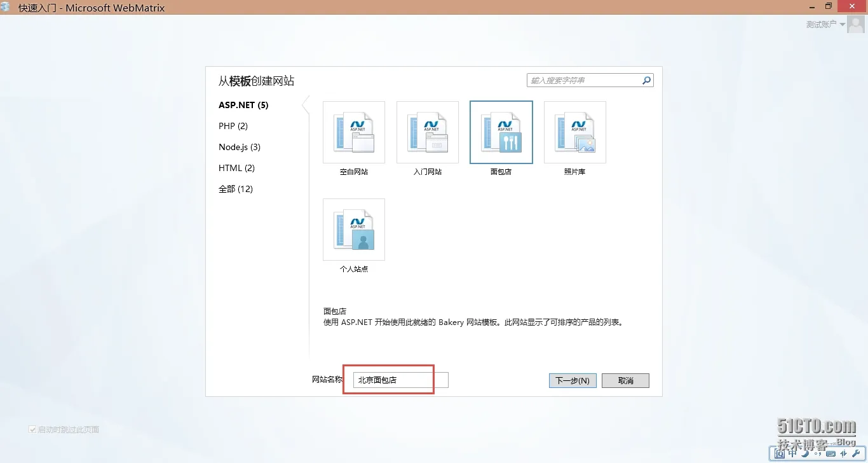Show the 全部 (12) templates
The width and height of the screenshot is (868, 463).
tap(236, 189)
